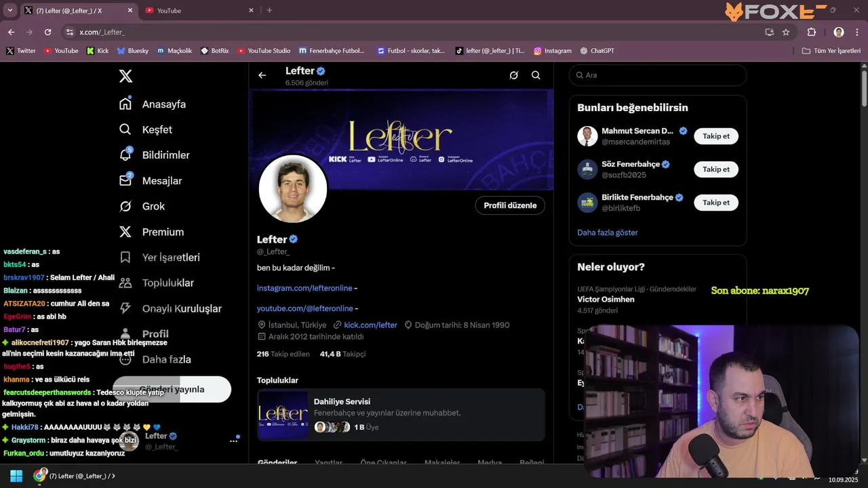Close the YouTube tab
This screenshot has height=488, width=868.
251,10
